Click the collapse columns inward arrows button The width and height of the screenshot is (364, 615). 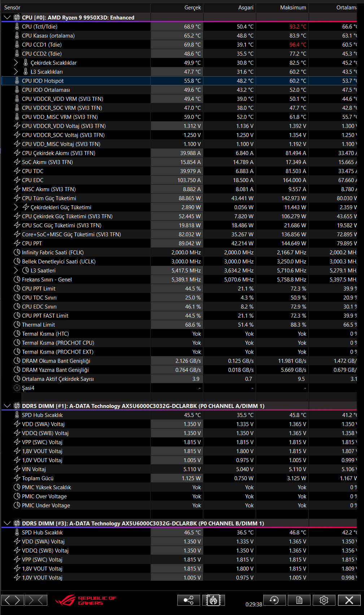click(x=36, y=600)
